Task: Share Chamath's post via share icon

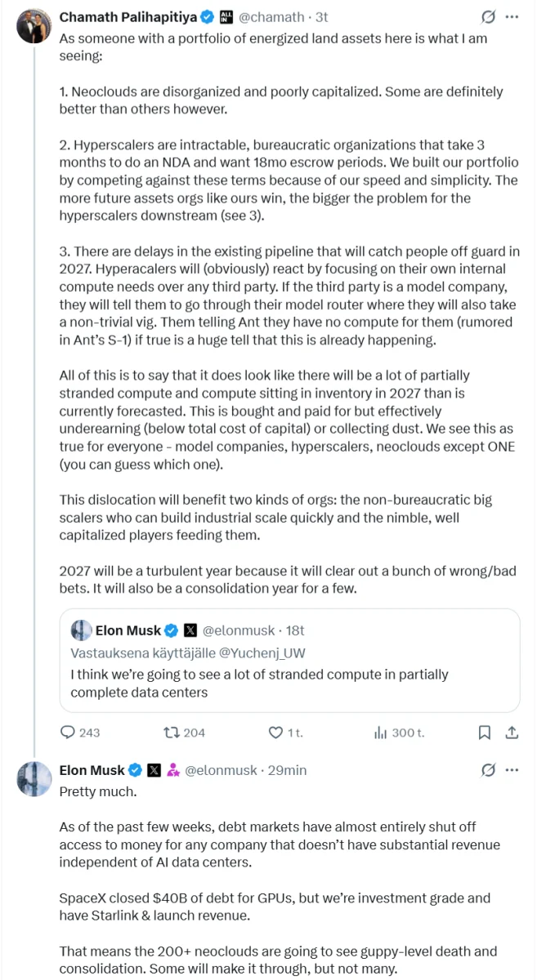Action: coord(512,733)
